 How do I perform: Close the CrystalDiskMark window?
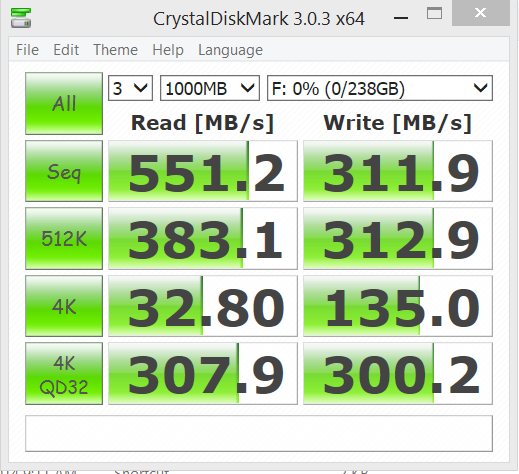point(480,13)
